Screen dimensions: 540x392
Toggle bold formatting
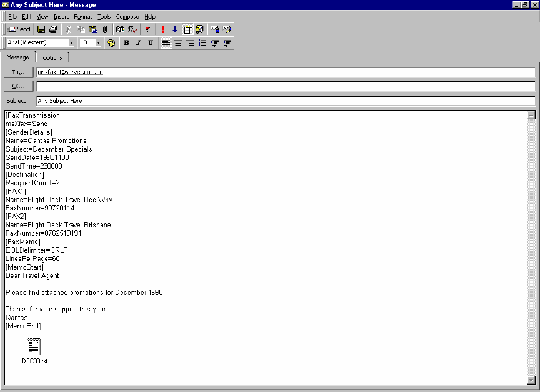click(x=127, y=43)
